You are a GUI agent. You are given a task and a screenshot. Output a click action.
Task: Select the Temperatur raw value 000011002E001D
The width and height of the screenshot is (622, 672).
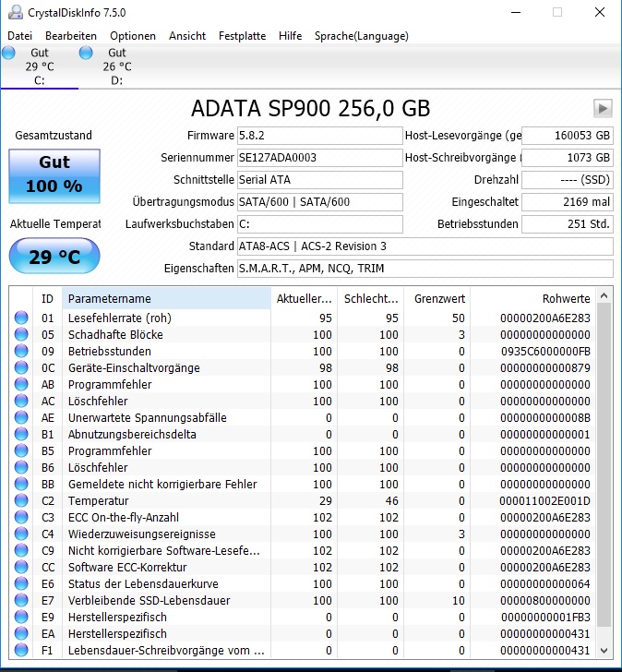pyautogui.click(x=544, y=500)
